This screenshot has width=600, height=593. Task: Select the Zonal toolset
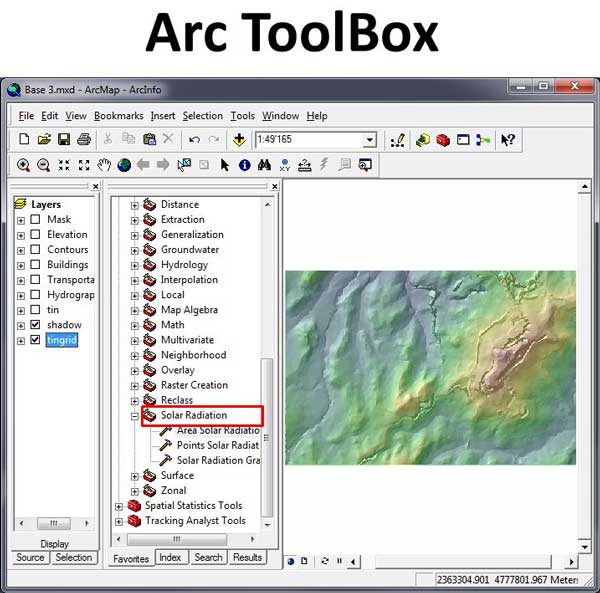point(174,490)
